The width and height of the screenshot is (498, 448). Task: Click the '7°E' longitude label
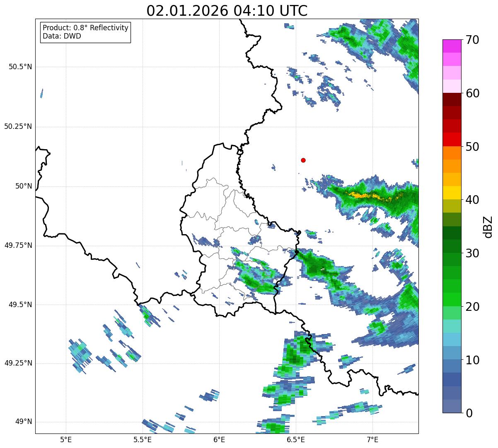pos(372,439)
